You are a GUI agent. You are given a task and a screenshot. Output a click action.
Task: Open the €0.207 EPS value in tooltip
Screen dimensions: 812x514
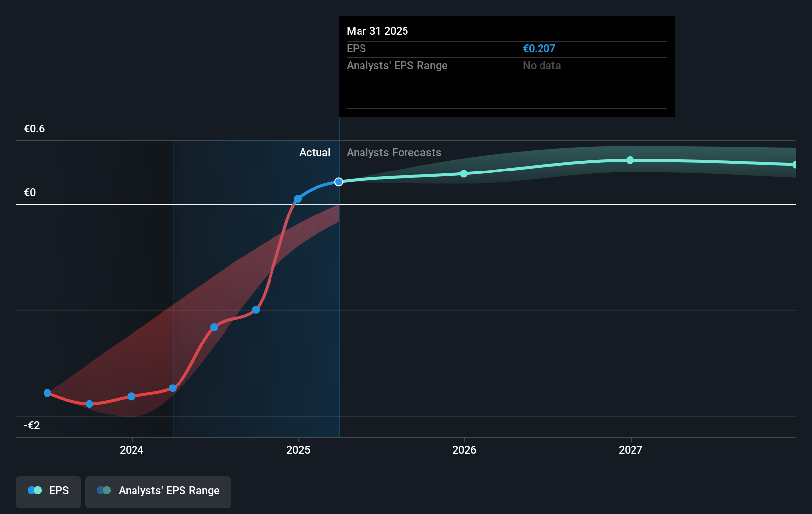click(x=539, y=48)
